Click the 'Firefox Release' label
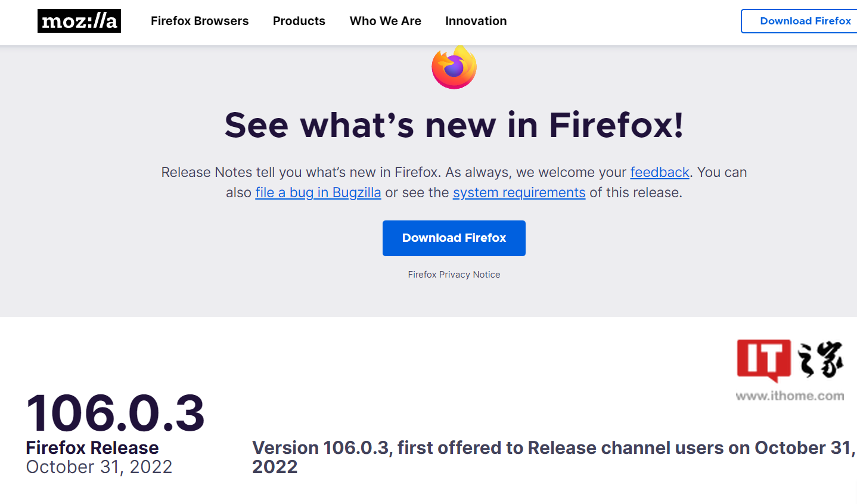Screen dimensions: 857x504 pos(92,447)
